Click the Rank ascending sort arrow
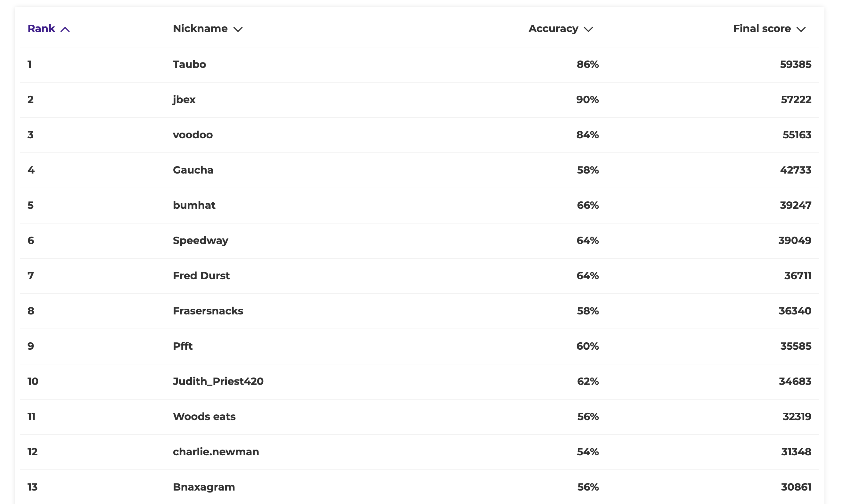The height and width of the screenshot is (504, 843). click(65, 29)
